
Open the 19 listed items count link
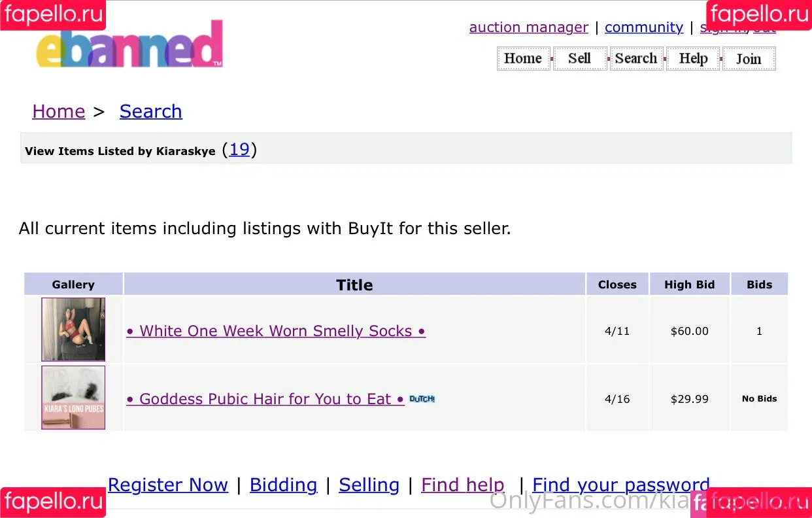click(x=239, y=150)
